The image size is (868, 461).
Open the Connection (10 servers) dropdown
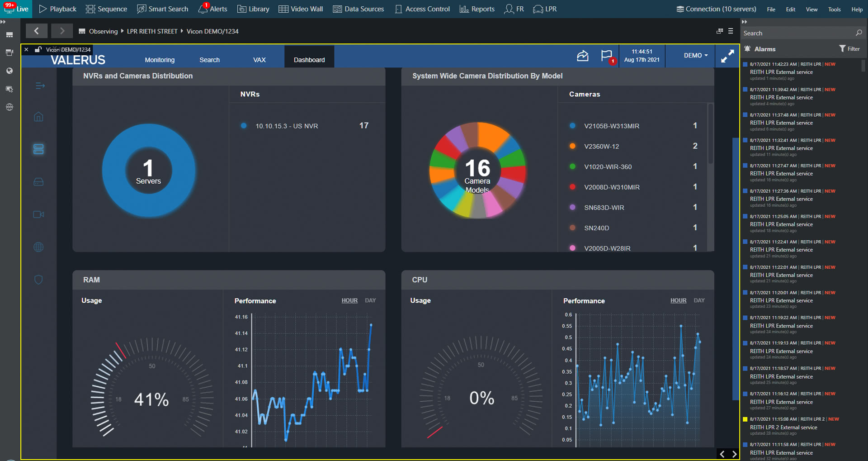(x=716, y=9)
